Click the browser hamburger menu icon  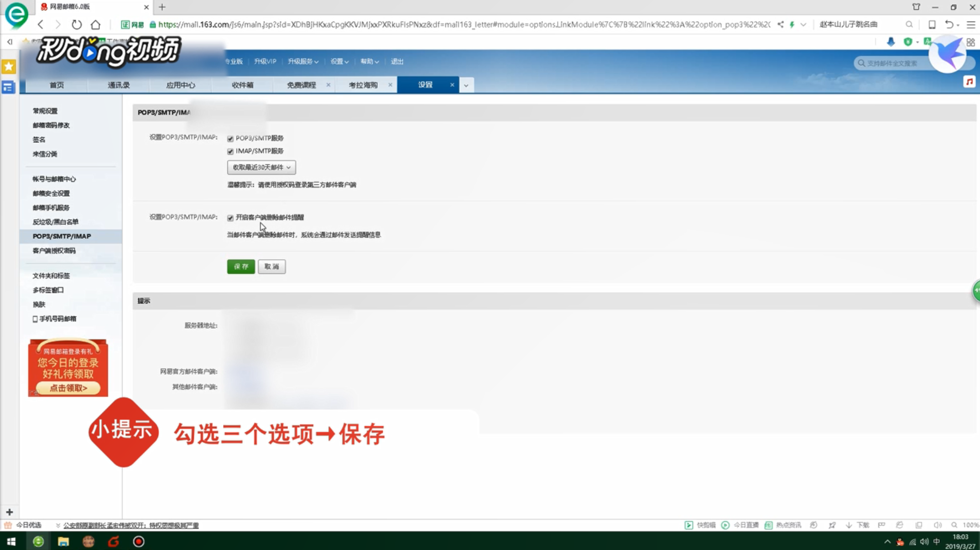click(x=971, y=25)
